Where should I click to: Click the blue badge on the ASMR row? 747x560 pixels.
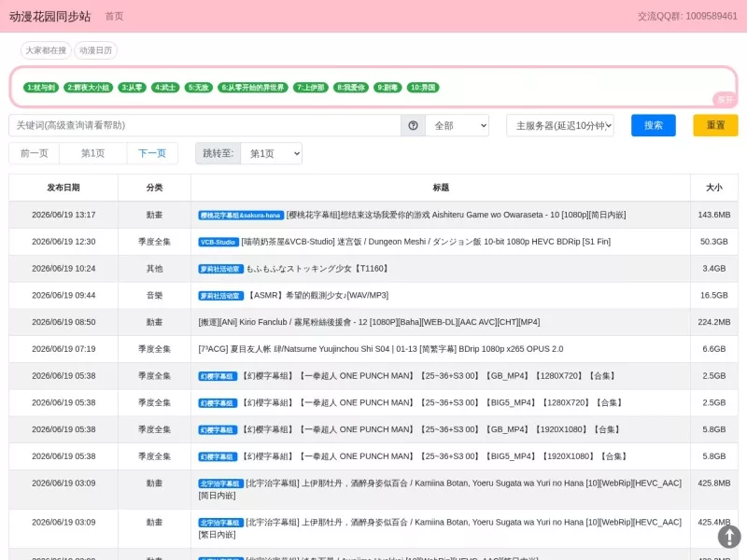pos(220,296)
